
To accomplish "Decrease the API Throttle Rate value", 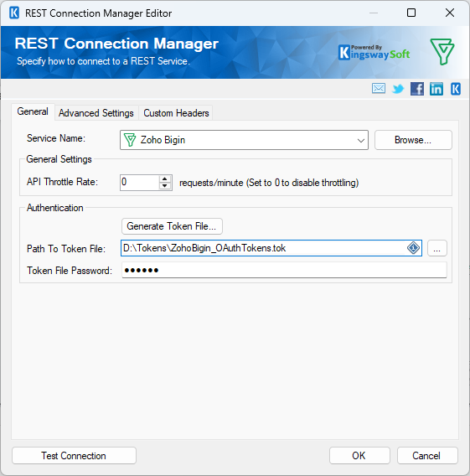I will [x=165, y=186].
